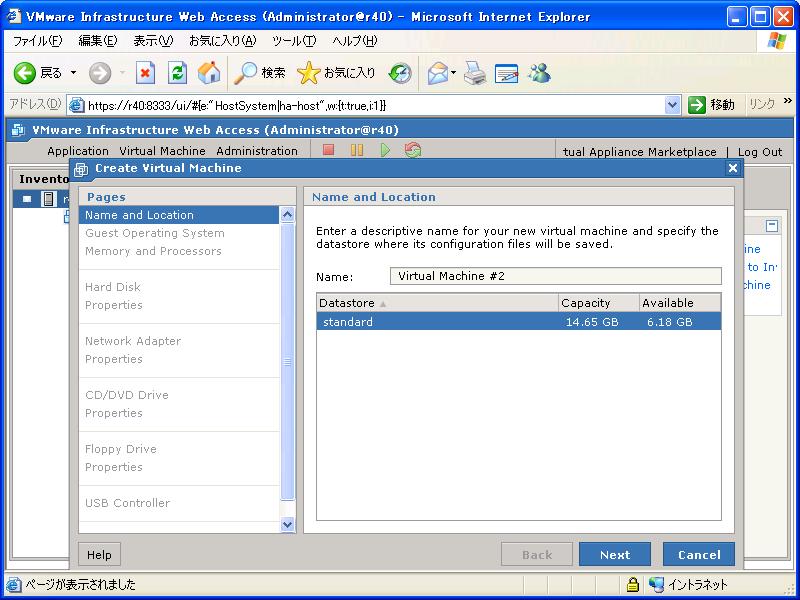This screenshot has width=800, height=600.
Task: Open the Mail envelope icon
Action: click(x=437, y=73)
